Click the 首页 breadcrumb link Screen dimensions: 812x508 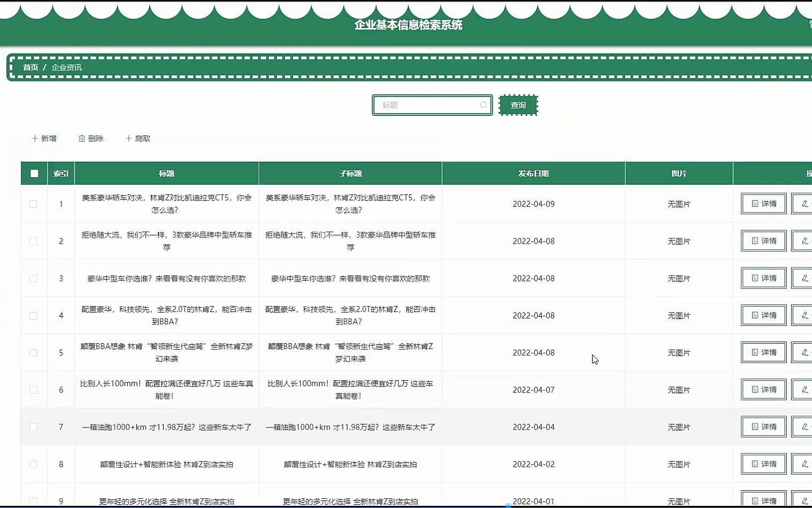(31, 67)
